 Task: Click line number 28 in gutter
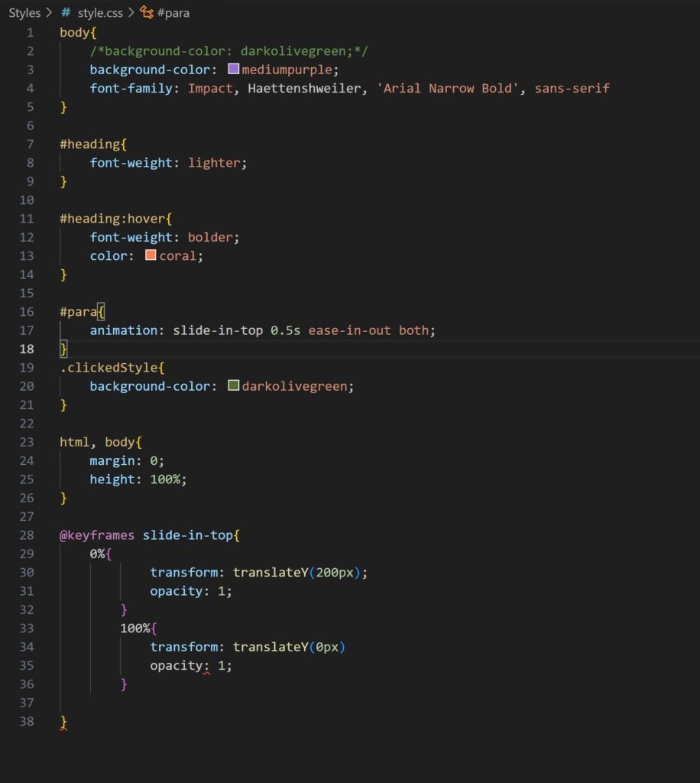click(x=27, y=534)
